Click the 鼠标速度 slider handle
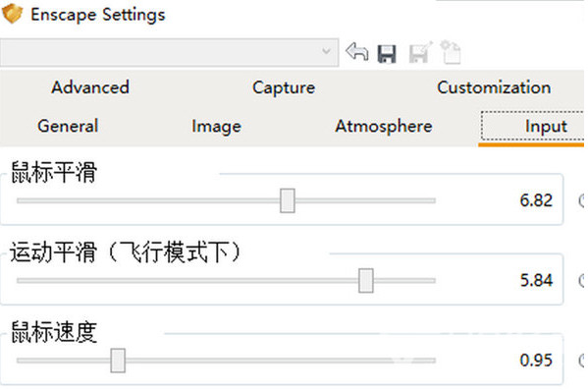The width and height of the screenshot is (588, 390). pyautogui.click(x=118, y=361)
